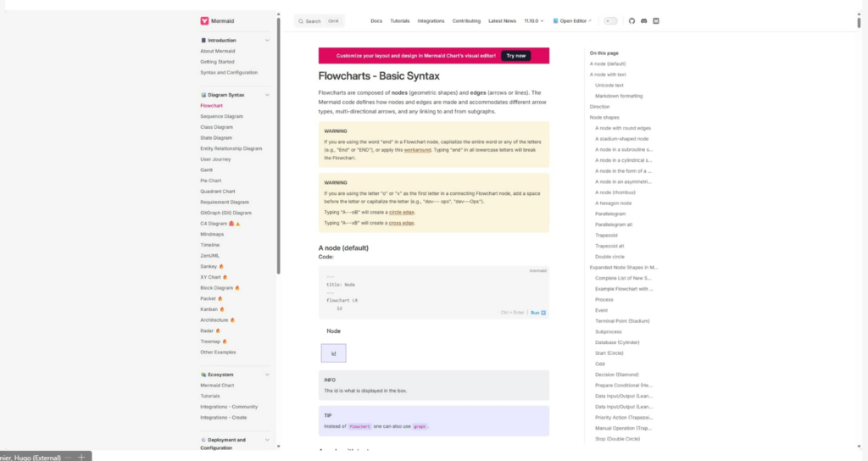
Task: Jump to 'Stop (Double Circle)' in outline
Action: coord(617,439)
